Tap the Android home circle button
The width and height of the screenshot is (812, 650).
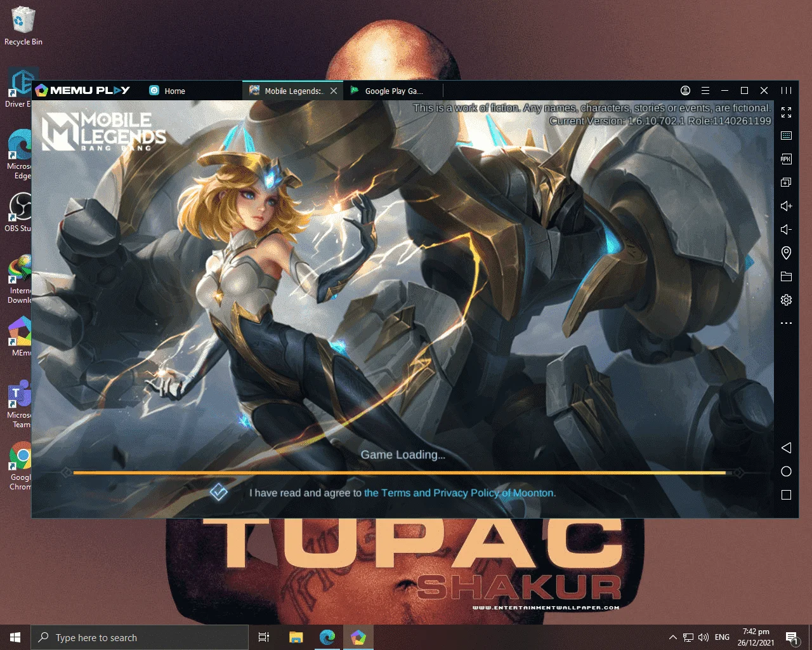pos(786,471)
